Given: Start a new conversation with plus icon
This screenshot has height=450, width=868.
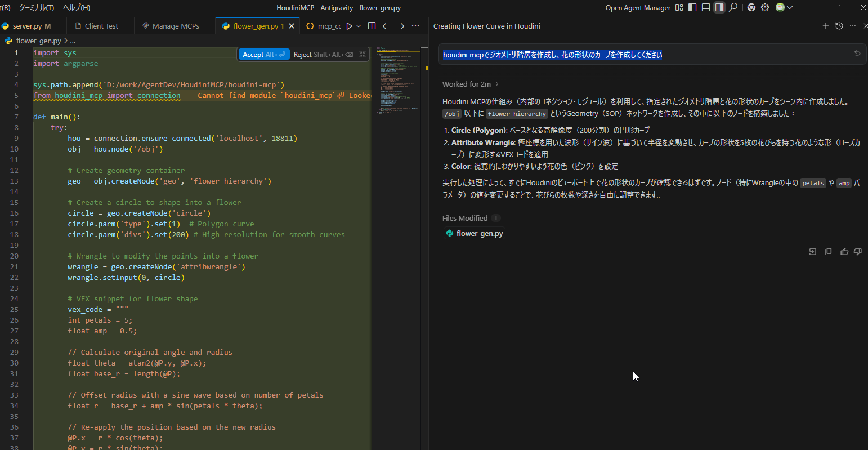Looking at the screenshot, I should click(x=825, y=26).
